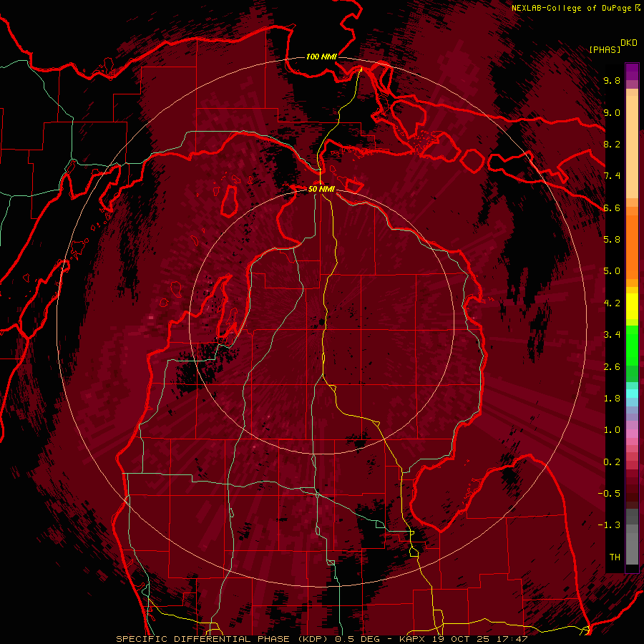Click the NEXLAB-College of DuPage title text
The width and height of the screenshot is (644, 644).
571,8
